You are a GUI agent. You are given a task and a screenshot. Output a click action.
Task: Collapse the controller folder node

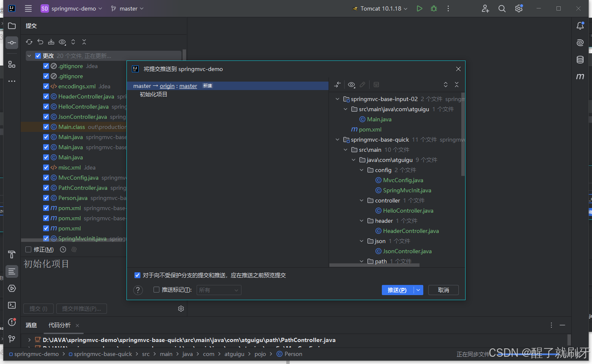(x=362, y=200)
